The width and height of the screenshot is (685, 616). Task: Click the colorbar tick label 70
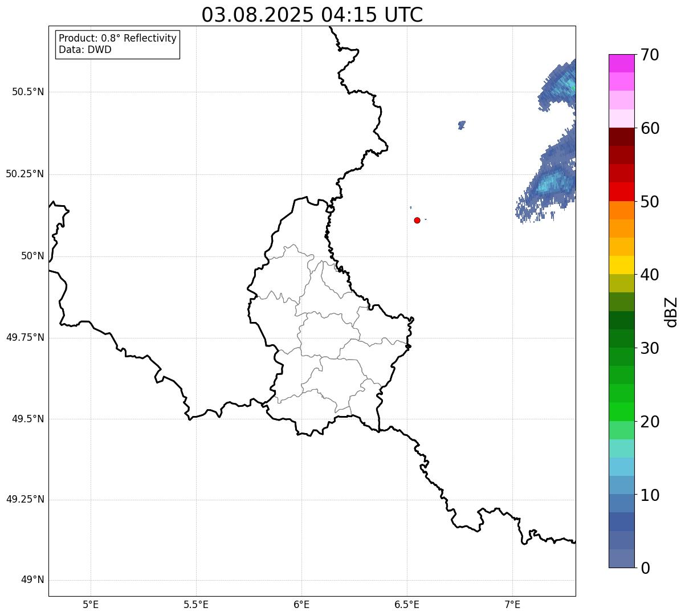650,55
